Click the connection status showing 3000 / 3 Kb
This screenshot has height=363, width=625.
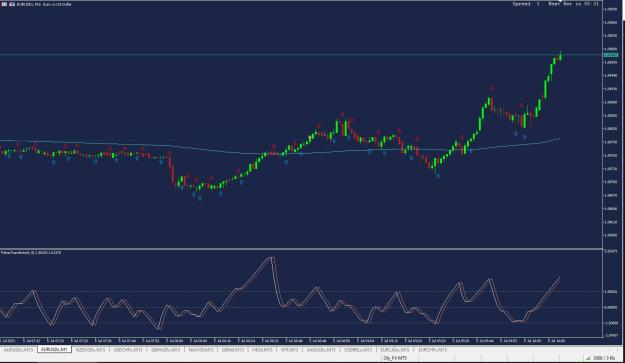tap(601, 358)
